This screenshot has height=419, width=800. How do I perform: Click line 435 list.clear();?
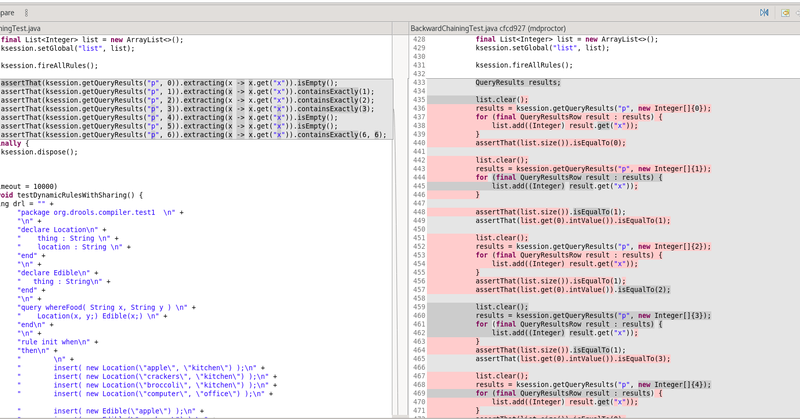[x=502, y=100]
